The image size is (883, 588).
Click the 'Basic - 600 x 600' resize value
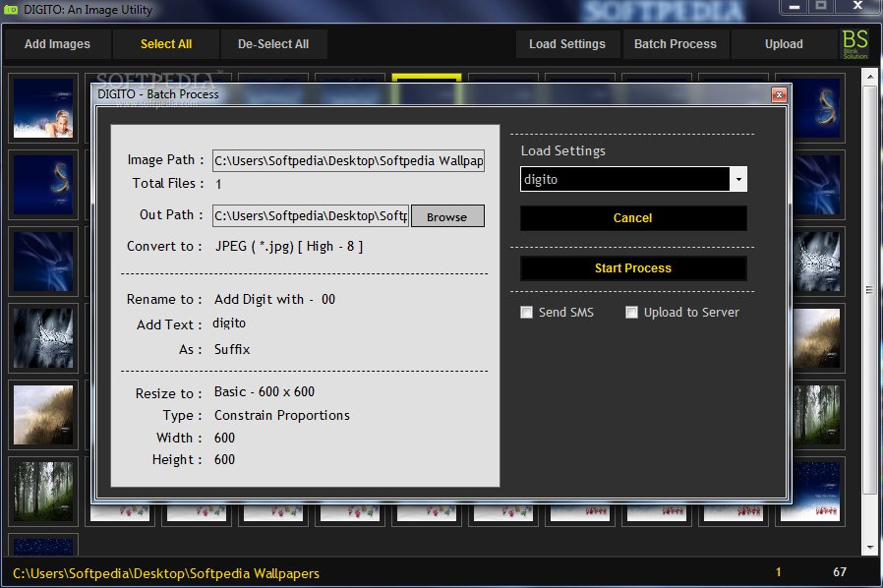(x=265, y=392)
